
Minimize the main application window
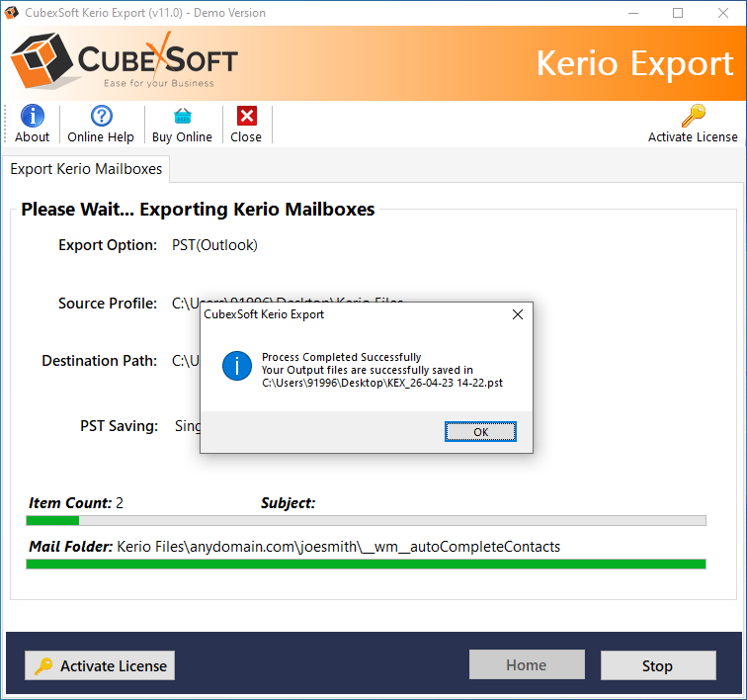tap(633, 13)
